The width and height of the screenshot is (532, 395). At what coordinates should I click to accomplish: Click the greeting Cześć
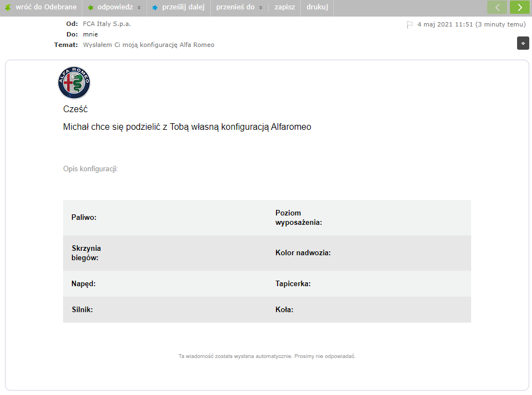[x=75, y=109]
